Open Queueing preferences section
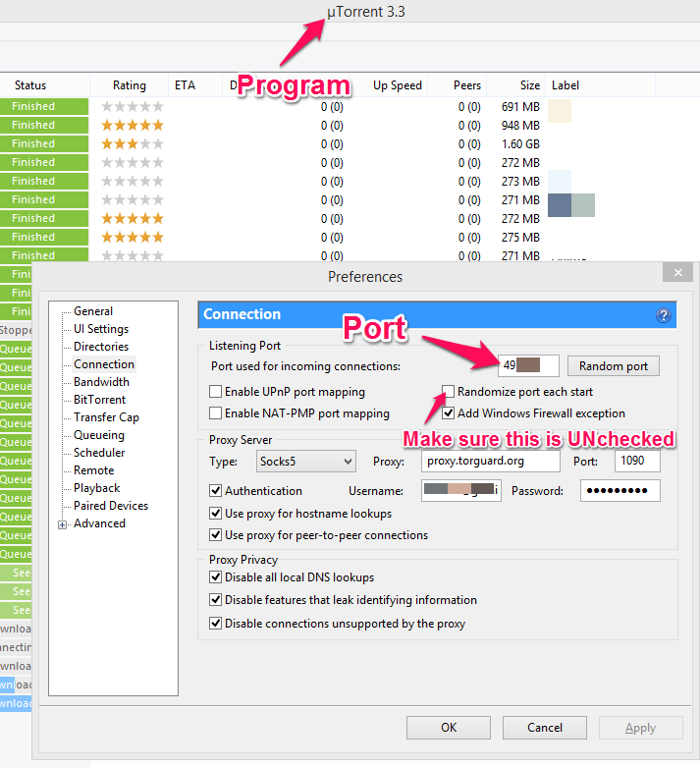The width and height of the screenshot is (700, 768). pos(99,435)
